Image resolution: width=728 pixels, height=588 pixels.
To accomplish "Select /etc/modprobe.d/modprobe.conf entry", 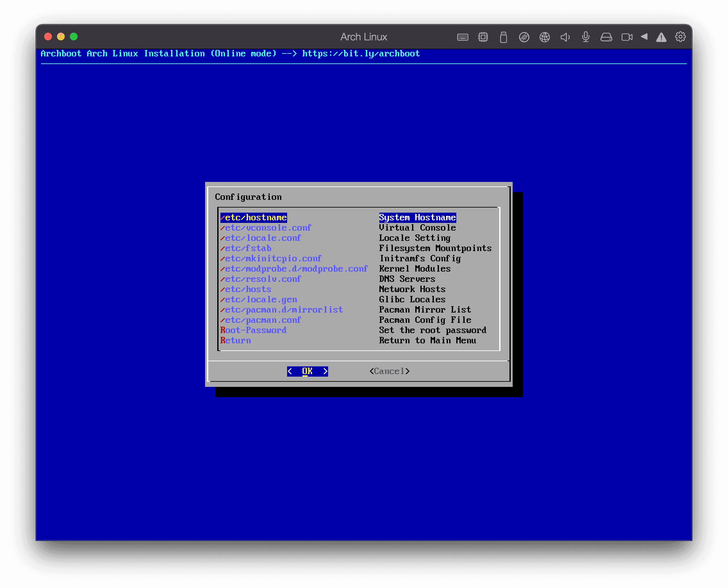I will click(294, 269).
